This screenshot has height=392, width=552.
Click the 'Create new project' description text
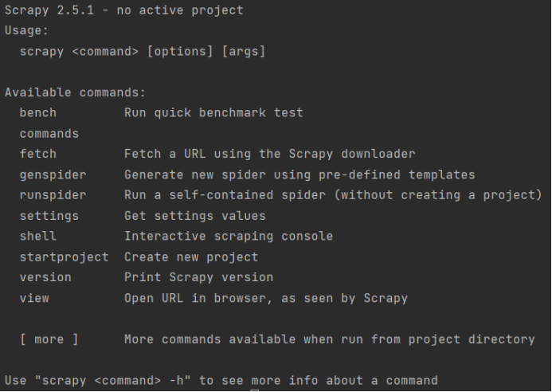click(x=191, y=257)
